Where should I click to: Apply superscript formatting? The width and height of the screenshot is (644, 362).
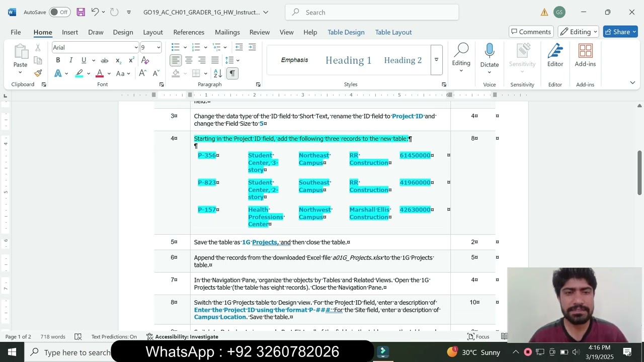[131, 60]
